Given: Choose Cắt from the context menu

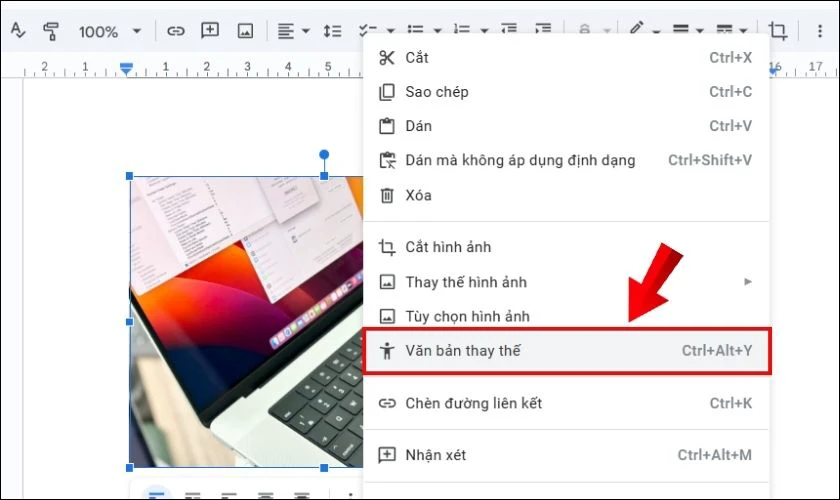Looking at the screenshot, I should point(566,57).
